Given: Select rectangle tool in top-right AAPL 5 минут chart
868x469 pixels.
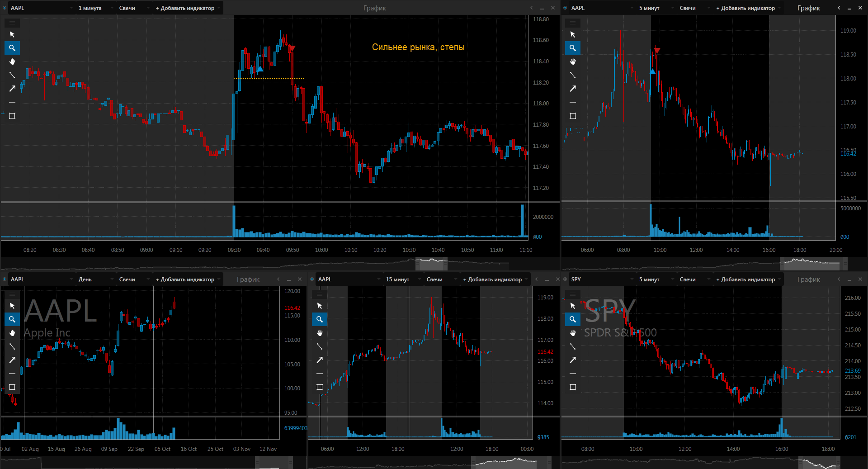Looking at the screenshot, I should tap(573, 116).
